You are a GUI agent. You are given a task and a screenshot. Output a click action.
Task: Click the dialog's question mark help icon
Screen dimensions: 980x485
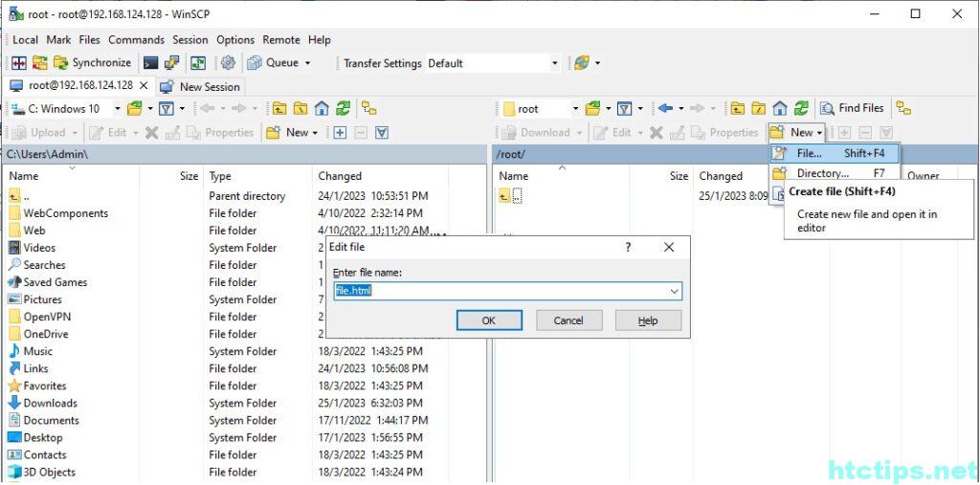(628, 248)
